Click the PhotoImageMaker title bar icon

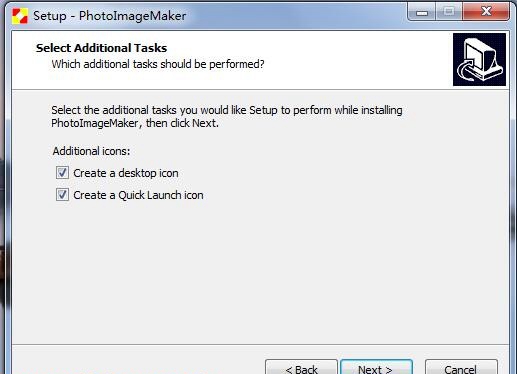20,16
